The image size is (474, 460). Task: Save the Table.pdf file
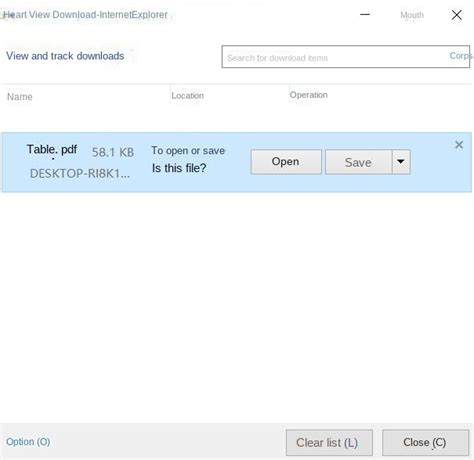coord(358,162)
